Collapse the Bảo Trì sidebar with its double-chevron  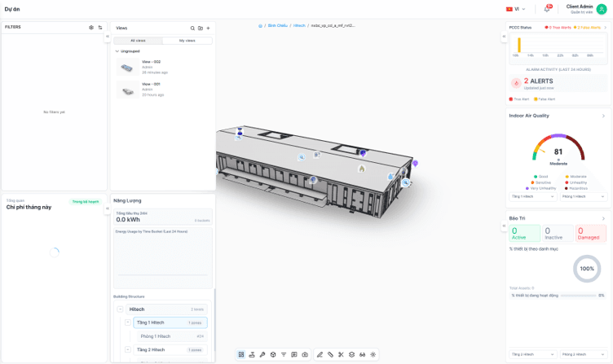504,226
